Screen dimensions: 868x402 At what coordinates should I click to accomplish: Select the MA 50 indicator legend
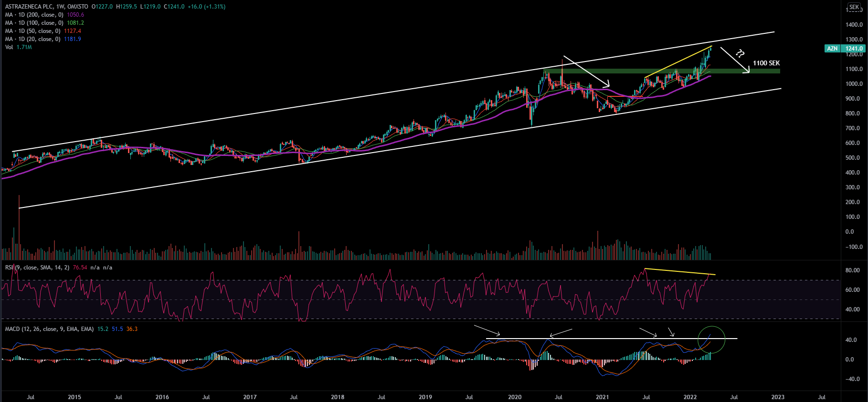pos(33,31)
